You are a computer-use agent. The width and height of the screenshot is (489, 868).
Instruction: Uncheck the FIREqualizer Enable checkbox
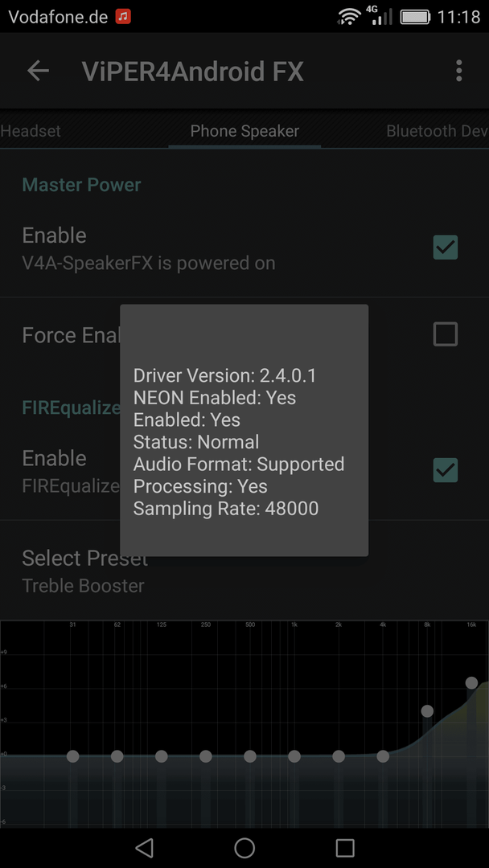[x=446, y=469]
